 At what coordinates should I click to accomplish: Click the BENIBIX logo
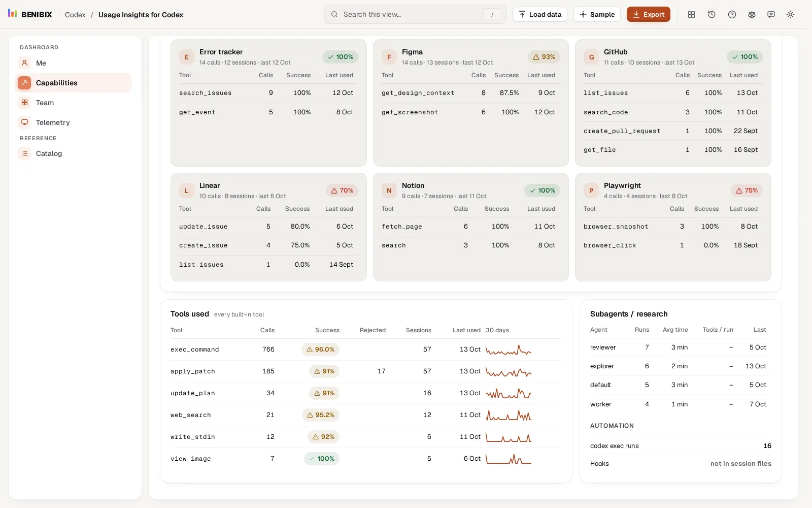click(x=30, y=14)
